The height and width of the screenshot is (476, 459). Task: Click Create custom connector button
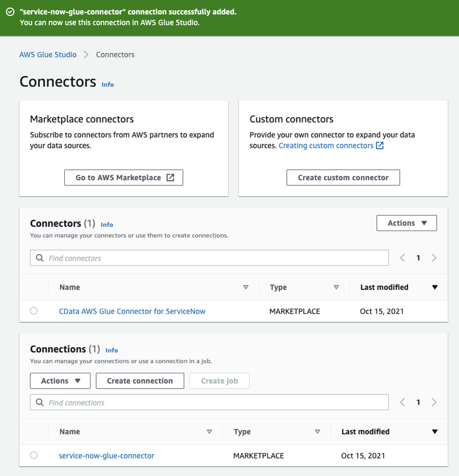click(343, 178)
